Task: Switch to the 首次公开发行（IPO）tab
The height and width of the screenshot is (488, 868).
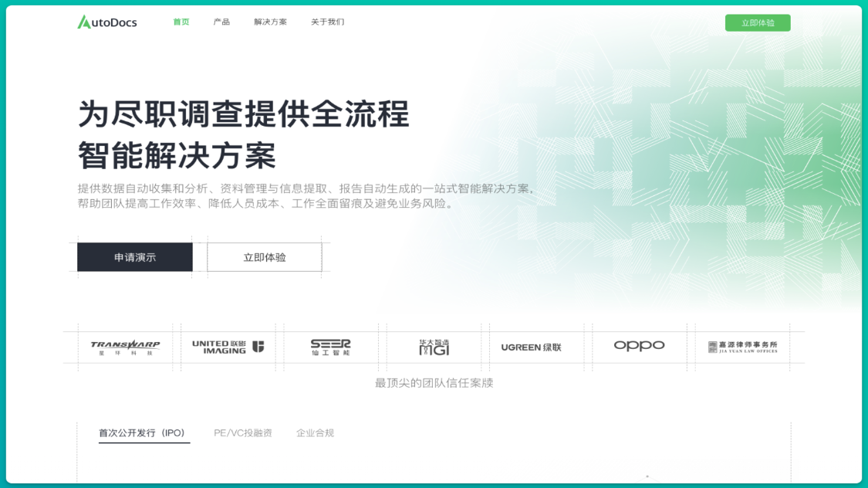Action: pyautogui.click(x=140, y=432)
